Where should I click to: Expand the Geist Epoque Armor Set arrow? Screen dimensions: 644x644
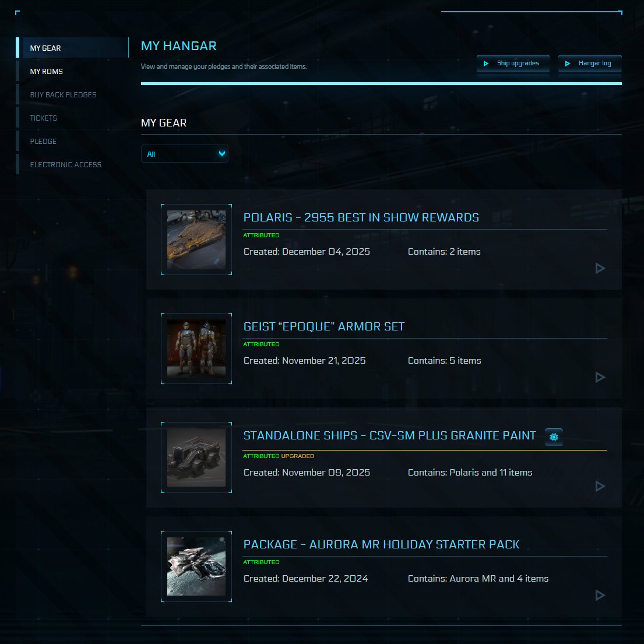click(600, 377)
